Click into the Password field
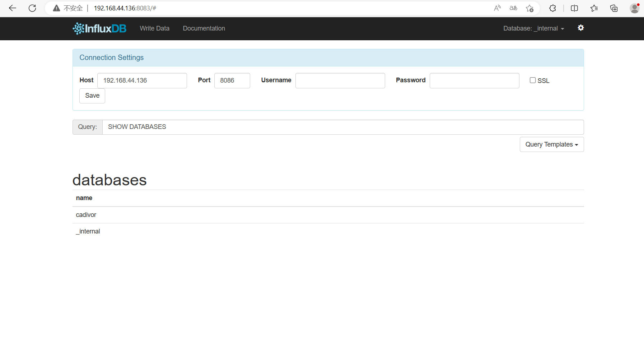The image size is (644, 338). click(475, 80)
